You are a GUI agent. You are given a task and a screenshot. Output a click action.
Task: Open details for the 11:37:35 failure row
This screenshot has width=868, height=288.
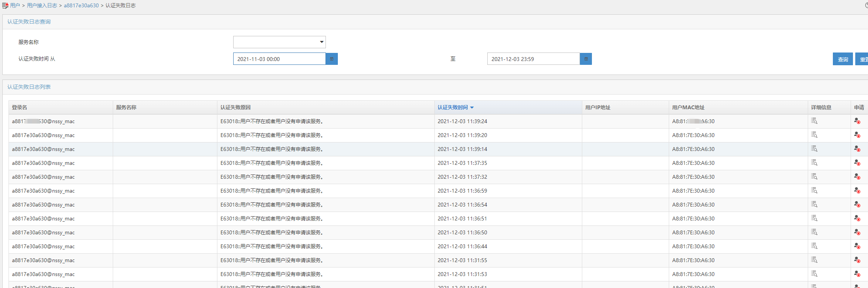point(814,163)
